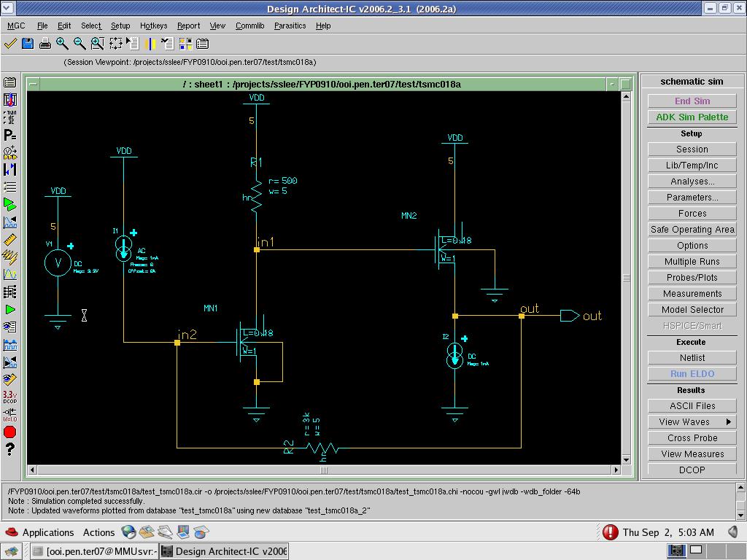The image size is (747, 560).
Task: Zoom in using the plus magnifier icon
Action: point(62,44)
